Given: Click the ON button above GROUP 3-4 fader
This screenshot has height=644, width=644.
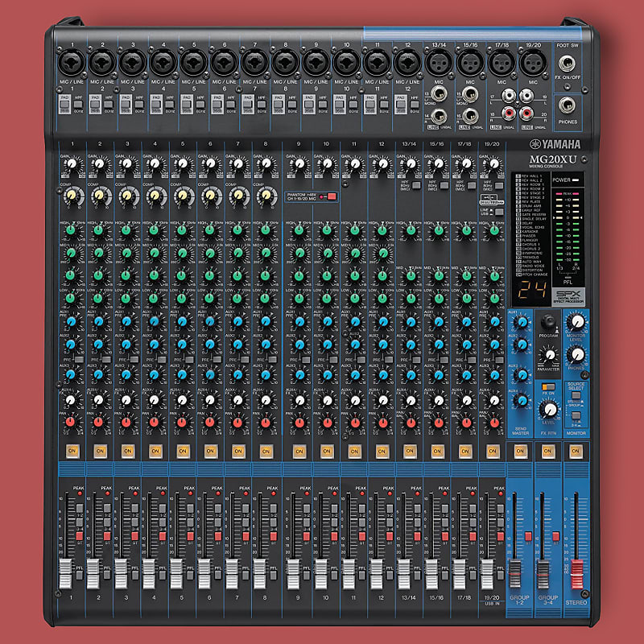Looking at the screenshot, I should coord(548,451).
